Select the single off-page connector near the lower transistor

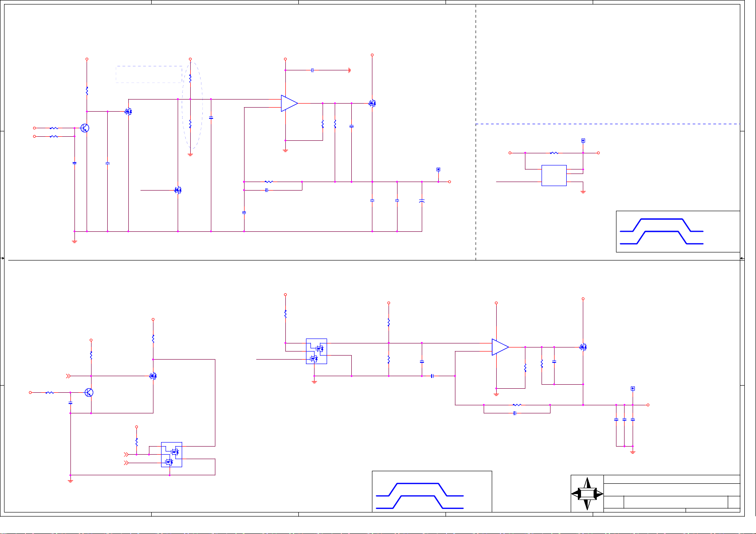coord(68,376)
